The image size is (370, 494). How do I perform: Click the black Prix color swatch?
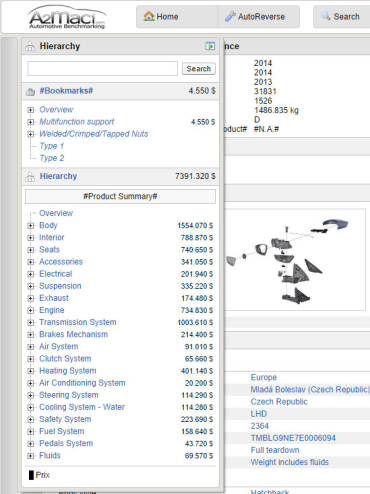(x=31, y=475)
